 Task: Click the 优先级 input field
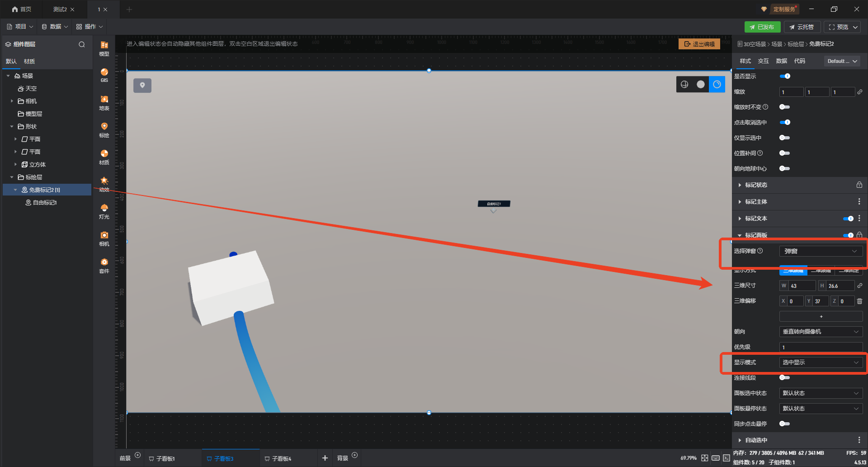[x=821, y=347]
